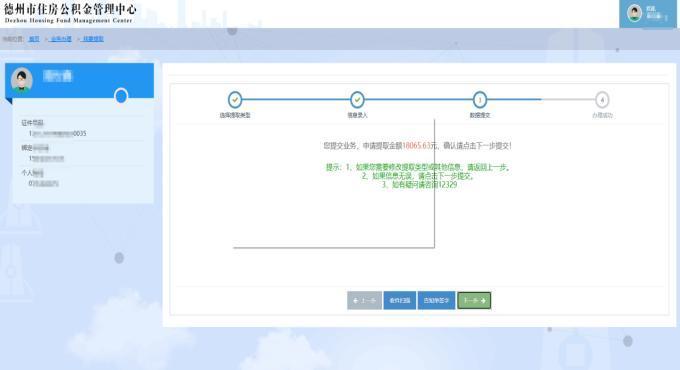Open the third breadcrumb link 我要提取
The height and width of the screenshot is (370, 680).
point(93,39)
